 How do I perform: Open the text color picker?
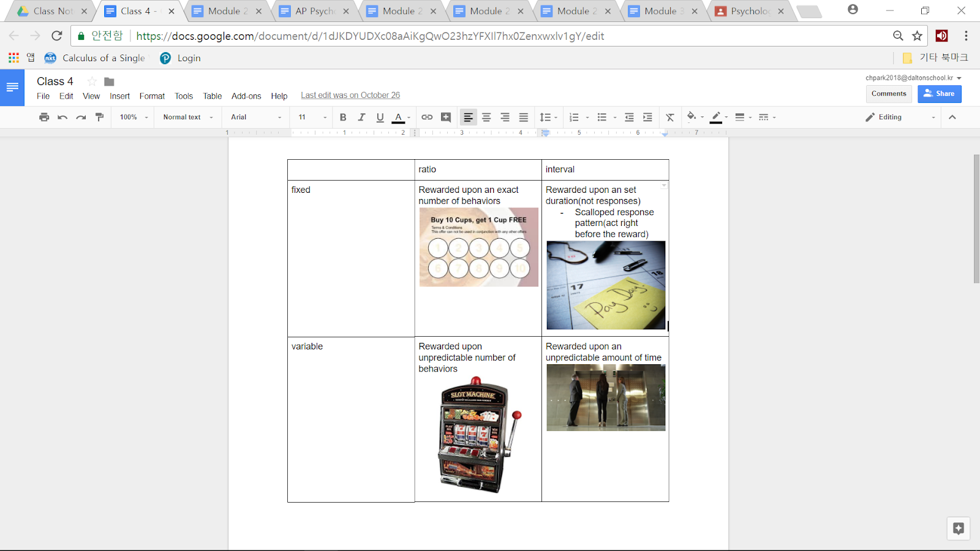click(x=399, y=117)
